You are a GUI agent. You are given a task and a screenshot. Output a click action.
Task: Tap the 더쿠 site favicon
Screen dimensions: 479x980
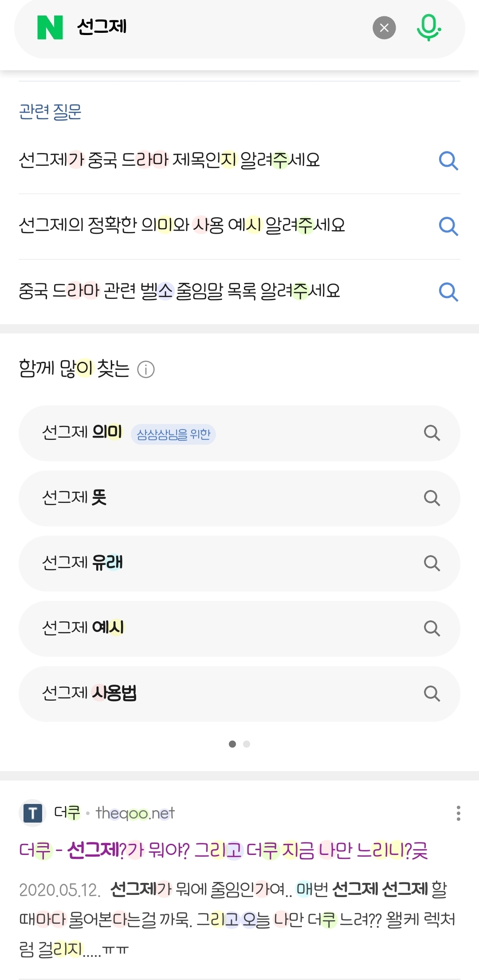tap(33, 813)
